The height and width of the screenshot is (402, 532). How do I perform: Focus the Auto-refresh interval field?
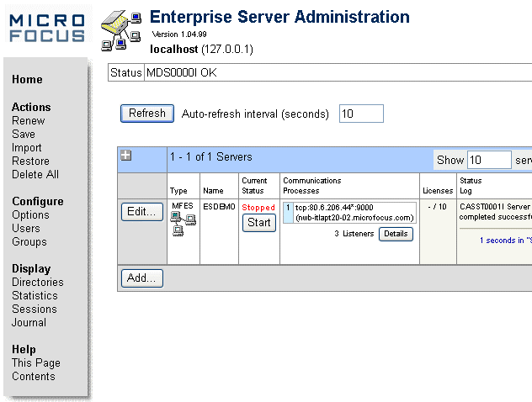click(361, 114)
